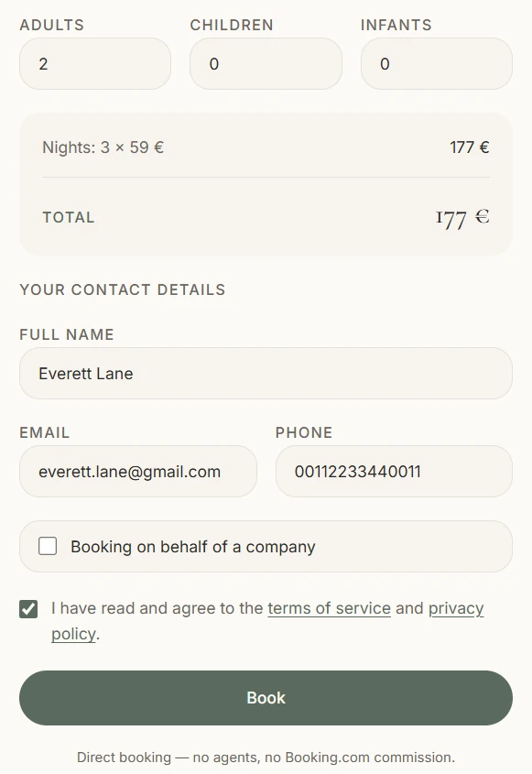Click the TOTAL amount 177 €
This screenshot has height=774, width=532.
[x=462, y=218]
